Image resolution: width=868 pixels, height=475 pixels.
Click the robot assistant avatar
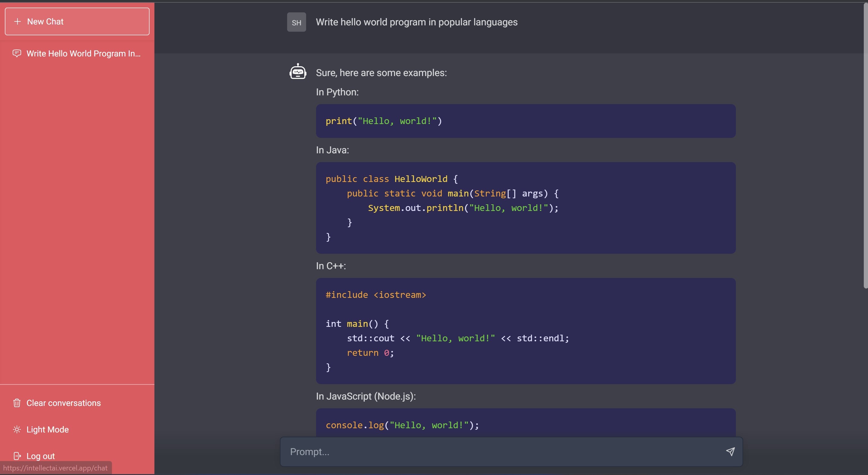click(298, 71)
